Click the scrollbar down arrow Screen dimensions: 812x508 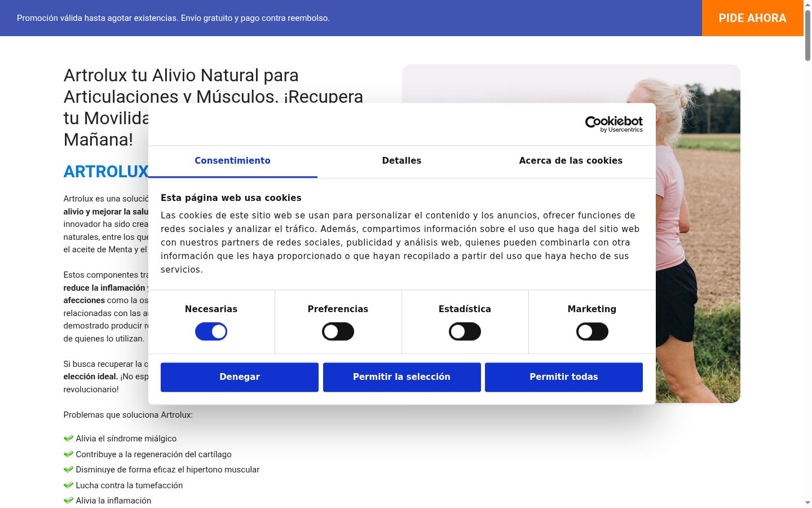coord(808,502)
